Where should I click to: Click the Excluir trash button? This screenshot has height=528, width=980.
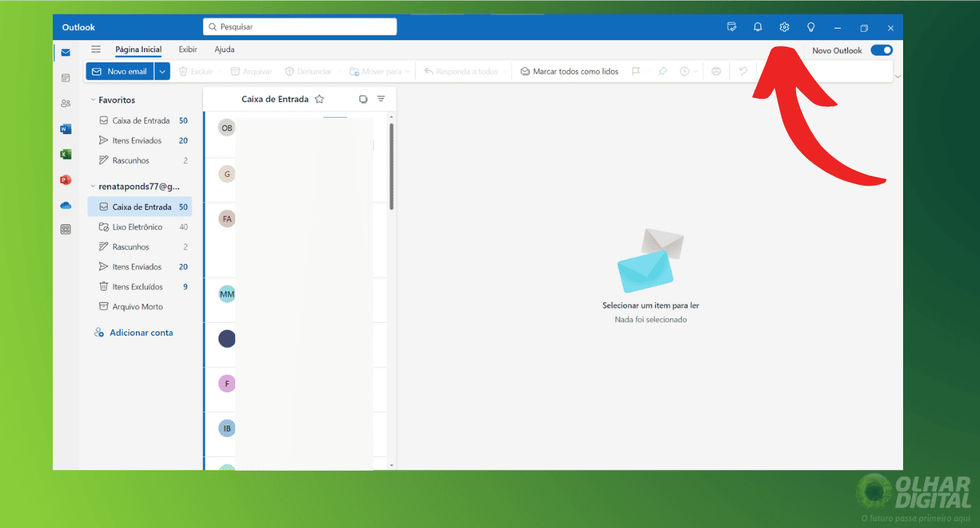196,71
